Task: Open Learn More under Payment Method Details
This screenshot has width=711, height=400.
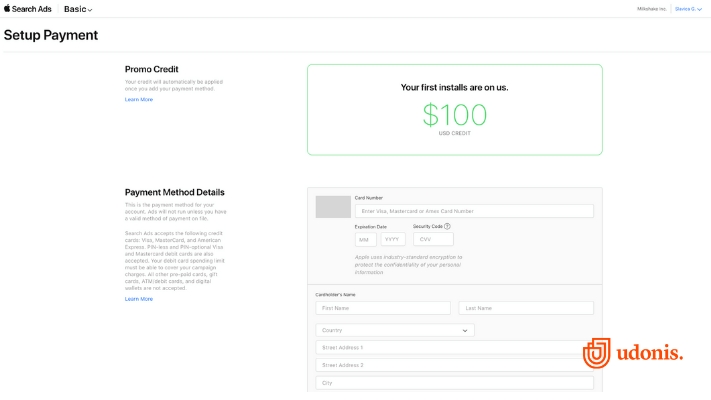Action: pos(139,299)
